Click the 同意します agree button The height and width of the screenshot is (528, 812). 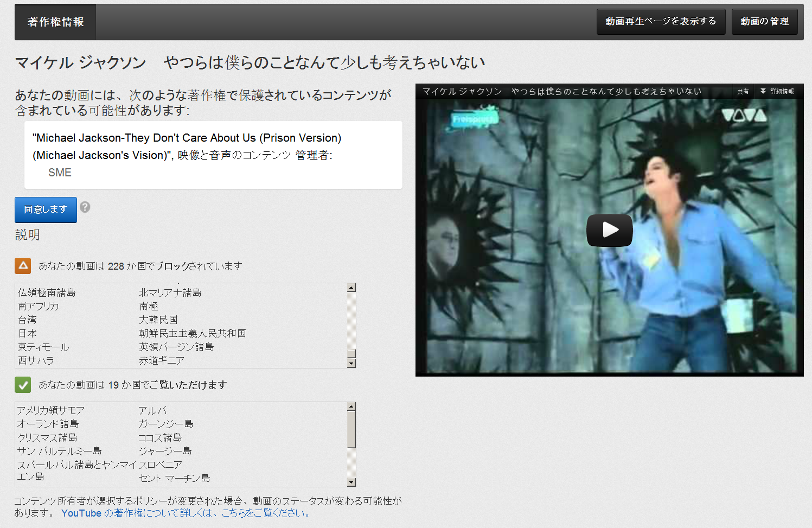point(46,209)
